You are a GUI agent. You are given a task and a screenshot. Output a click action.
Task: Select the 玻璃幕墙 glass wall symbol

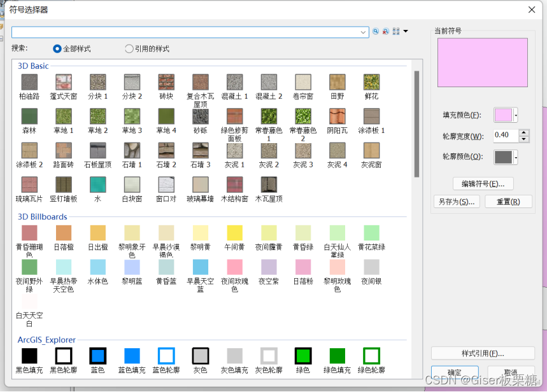point(200,185)
